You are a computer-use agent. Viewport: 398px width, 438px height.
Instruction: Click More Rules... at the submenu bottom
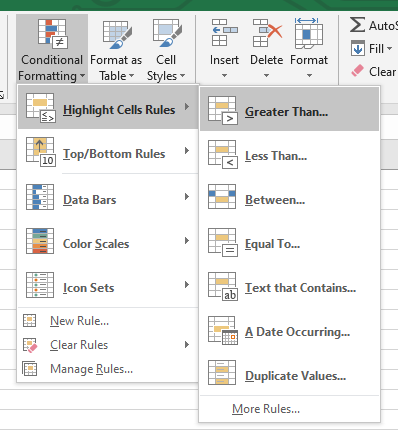click(266, 409)
